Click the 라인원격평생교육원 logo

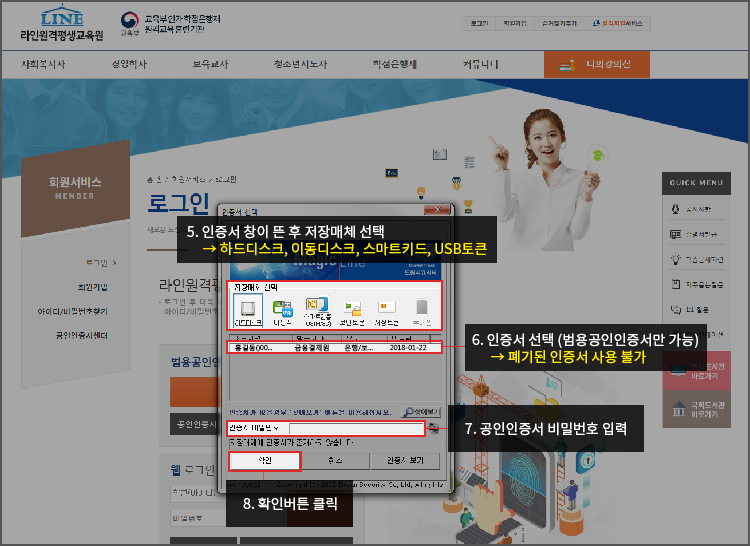click(x=60, y=24)
